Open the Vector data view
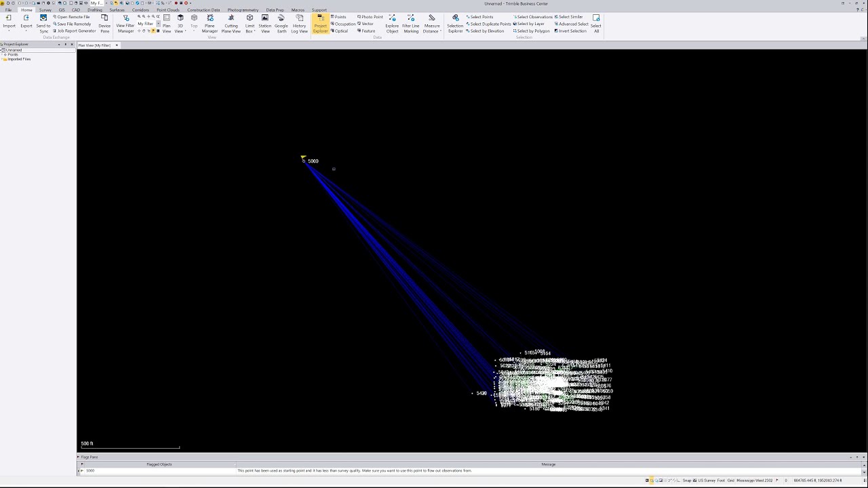 [x=366, y=24]
